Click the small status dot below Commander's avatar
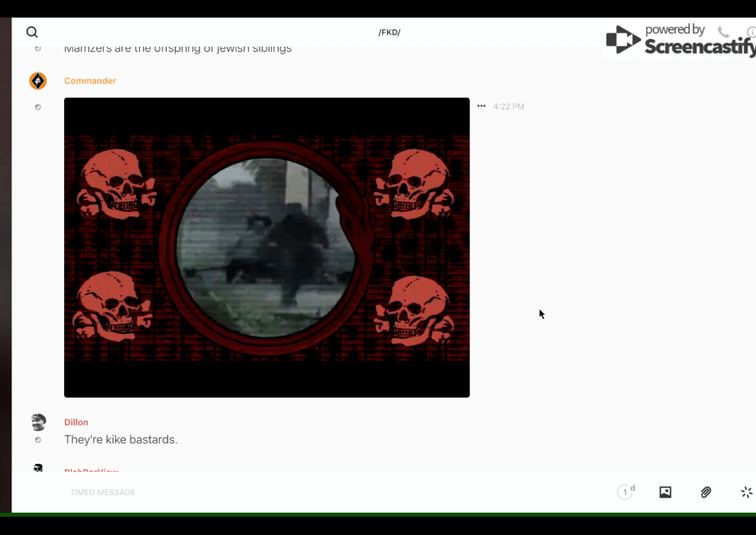The image size is (756, 535). pos(38,107)
